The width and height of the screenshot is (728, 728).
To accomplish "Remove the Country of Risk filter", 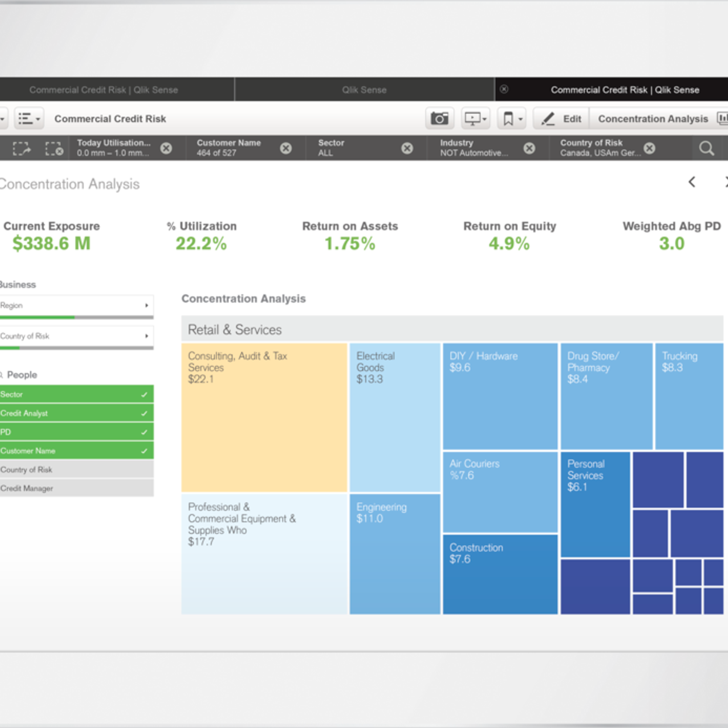I will (650, 148).
